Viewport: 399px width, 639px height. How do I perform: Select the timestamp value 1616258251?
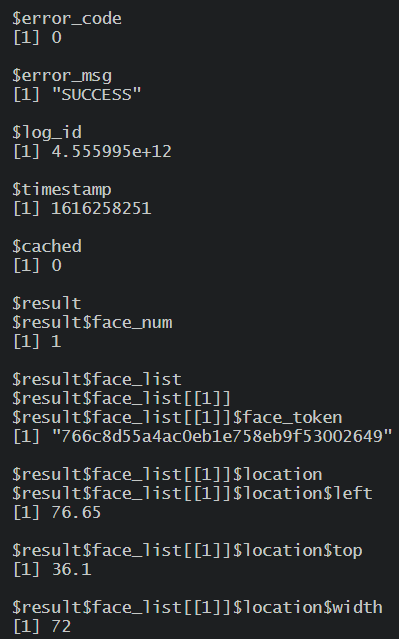tap(101, 209)
